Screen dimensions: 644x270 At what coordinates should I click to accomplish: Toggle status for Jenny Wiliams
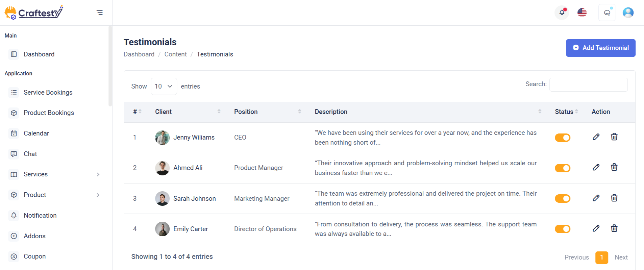[x=563, y=138]
